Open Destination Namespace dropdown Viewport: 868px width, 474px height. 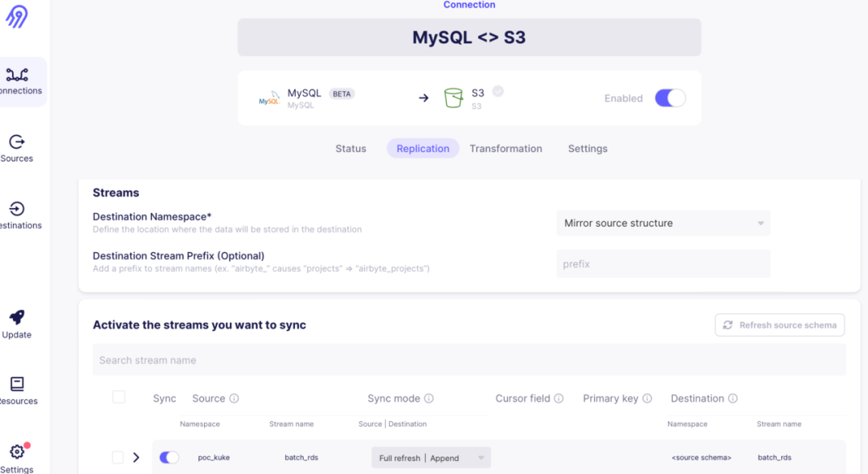point(663,223)
